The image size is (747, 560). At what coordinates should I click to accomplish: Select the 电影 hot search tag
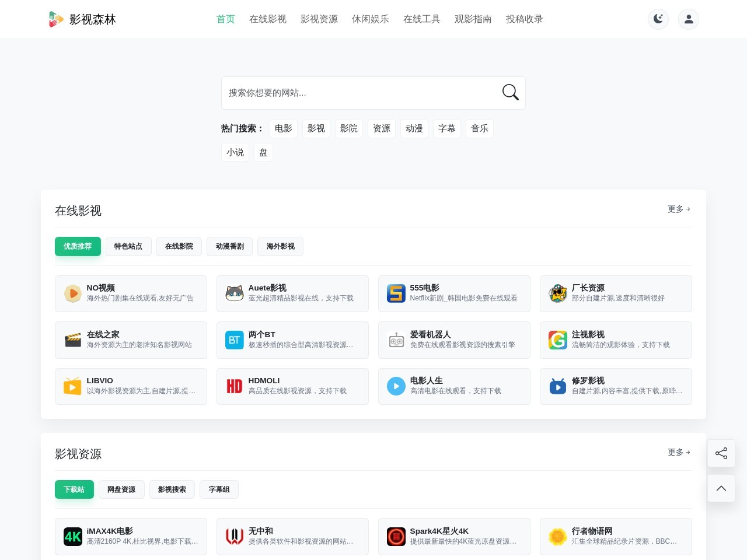284,128
